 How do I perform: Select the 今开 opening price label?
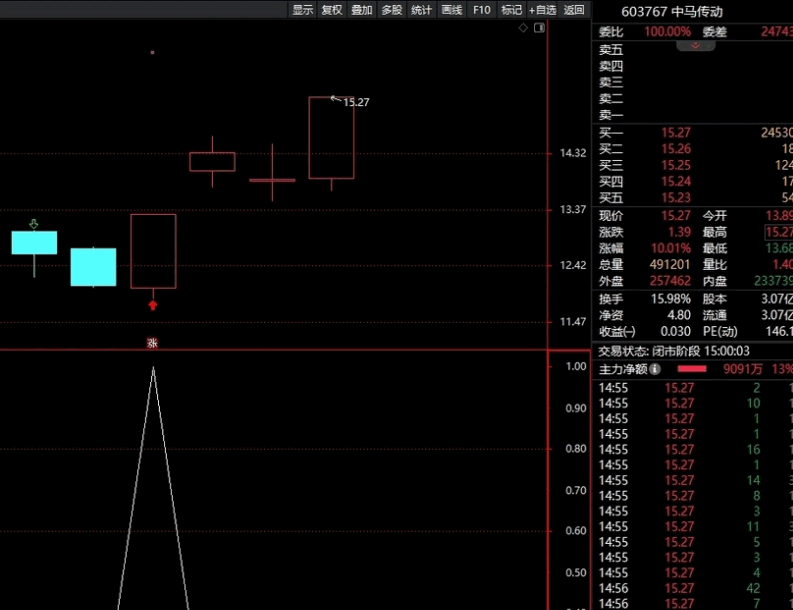pos(715,216)
